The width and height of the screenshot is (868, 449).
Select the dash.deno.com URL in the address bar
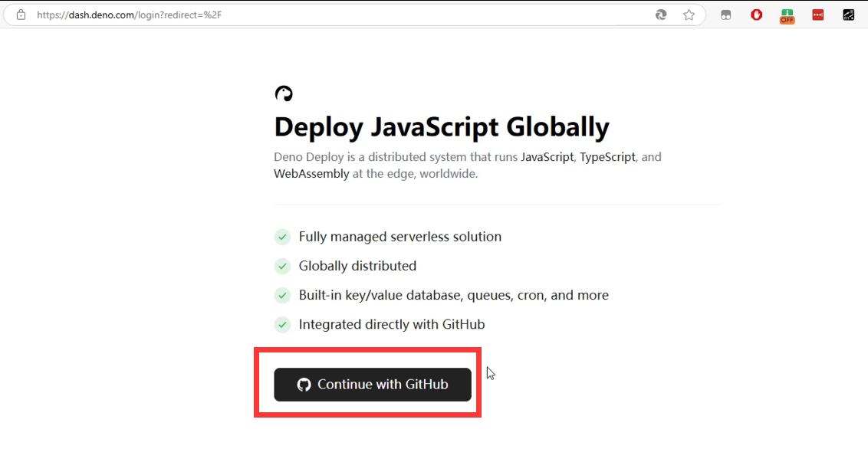click(130, 15)
